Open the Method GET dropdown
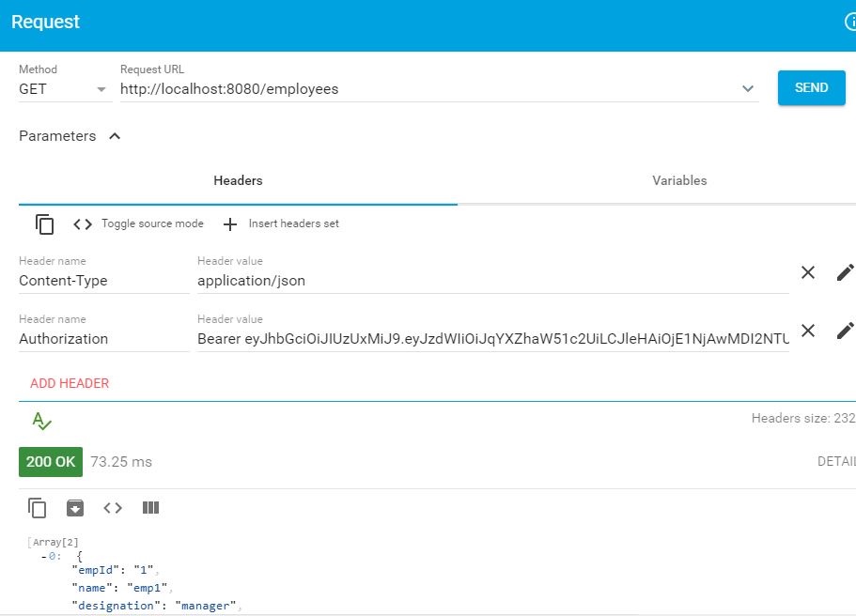Image resolution: width=856 pixels, height=616 pixels. coord(65,89)
